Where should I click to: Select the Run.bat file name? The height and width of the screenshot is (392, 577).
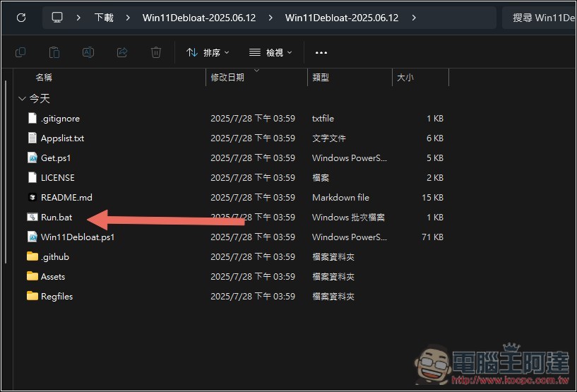pos(56,217)
